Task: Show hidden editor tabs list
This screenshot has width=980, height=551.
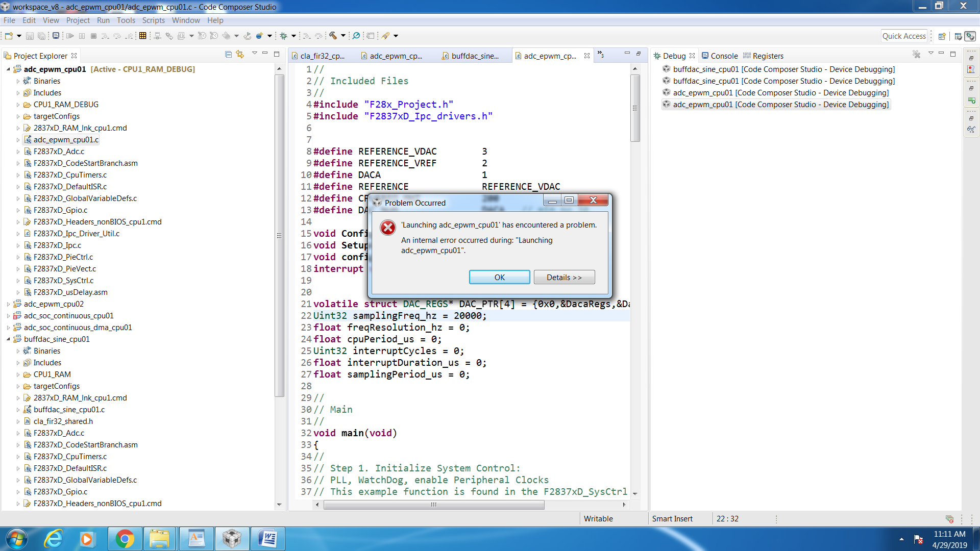Action: (x=601, y=55)
